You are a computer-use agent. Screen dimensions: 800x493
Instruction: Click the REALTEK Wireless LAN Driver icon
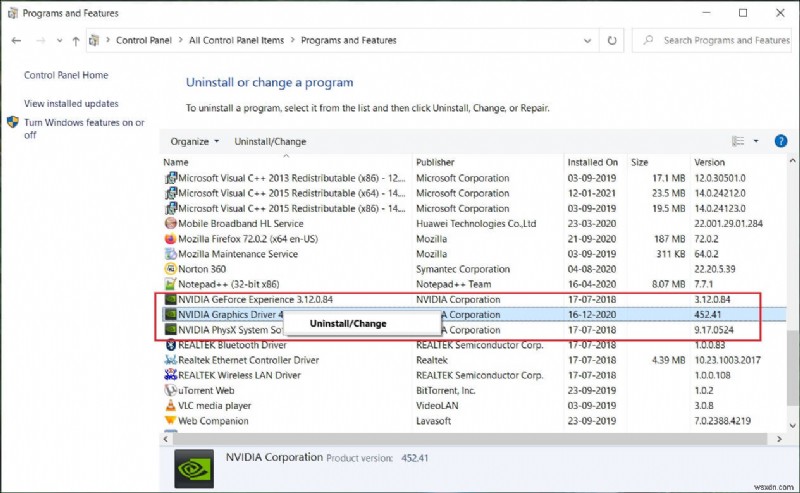[170, 375]
